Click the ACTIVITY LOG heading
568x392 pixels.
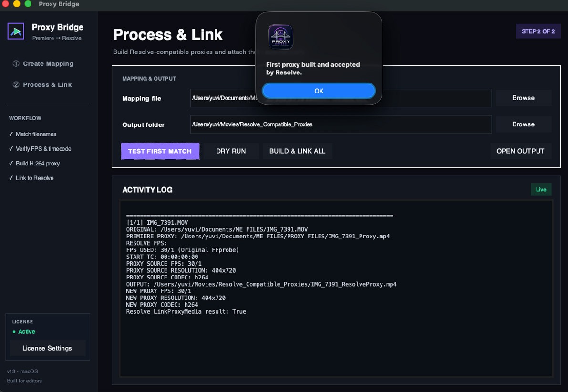(147, 190)
